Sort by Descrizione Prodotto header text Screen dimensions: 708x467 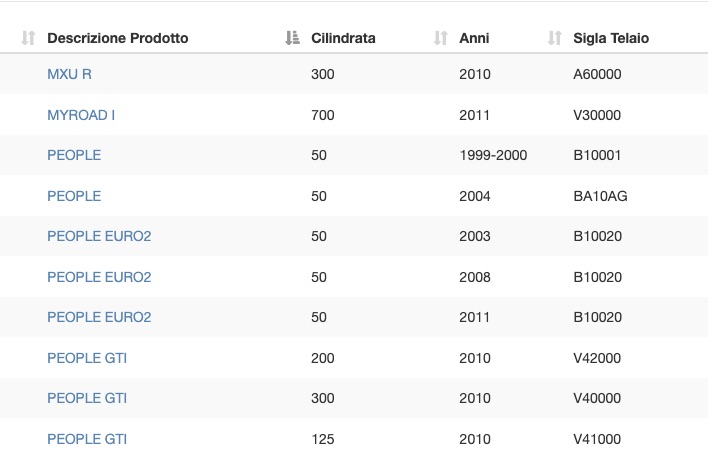tap(117, 38)
